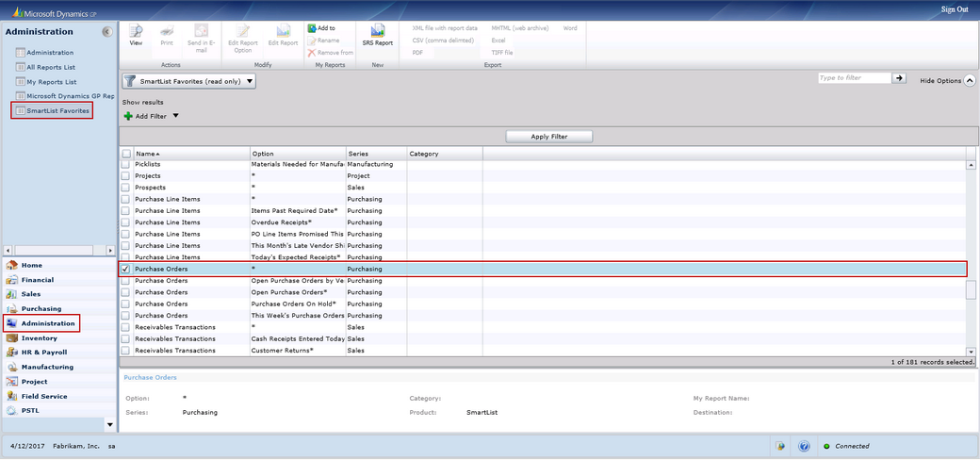
Task: Open My Reports List in navigation
Action: click(51, 82)
